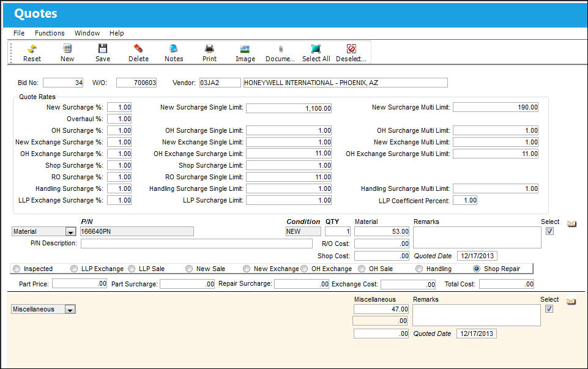Save the quote using Save icon
Image resolution: width=588 pixels, height=369 pixels.
click(x=103, y=49)
